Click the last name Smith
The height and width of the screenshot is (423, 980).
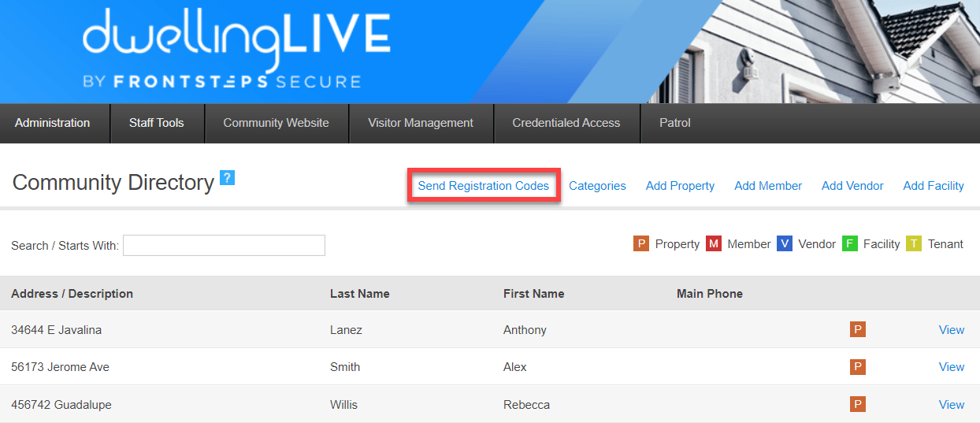(x=345, y=367)
